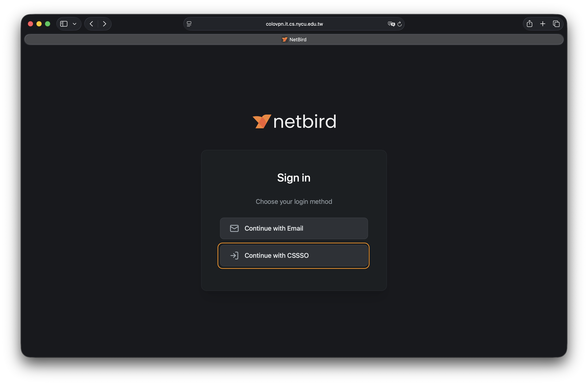Open the page reader menu icon in the address bar

(x=189, y=24)
